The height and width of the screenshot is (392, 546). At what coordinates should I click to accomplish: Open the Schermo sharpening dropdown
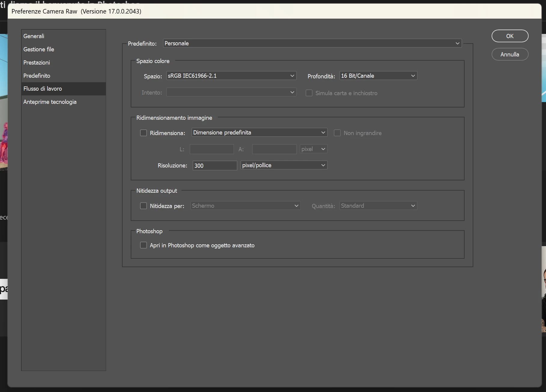[x=246, y=206]
